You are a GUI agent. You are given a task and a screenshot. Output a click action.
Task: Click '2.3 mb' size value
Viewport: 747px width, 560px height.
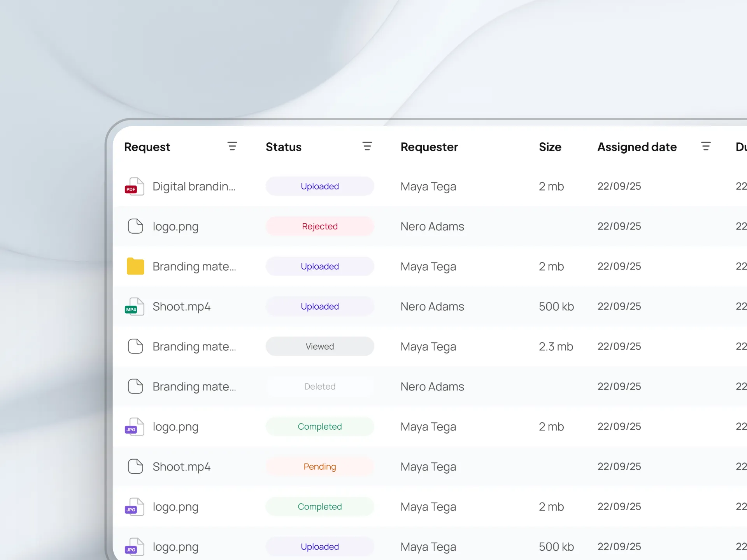[x=556, y=346]
